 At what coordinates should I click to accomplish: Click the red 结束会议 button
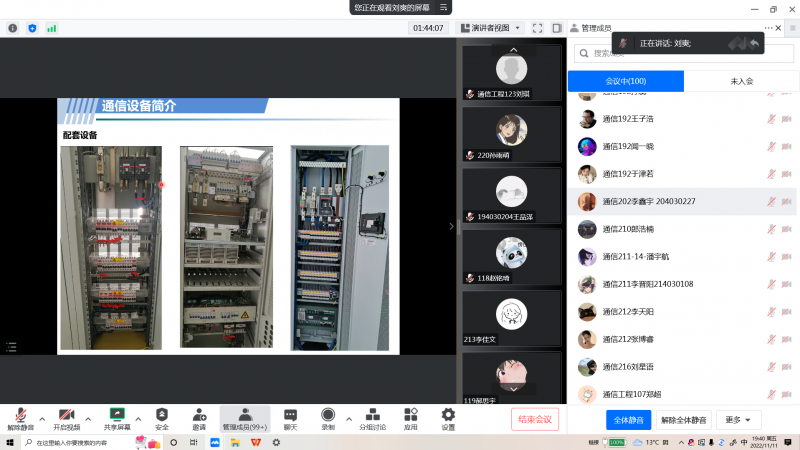(534, 419)
